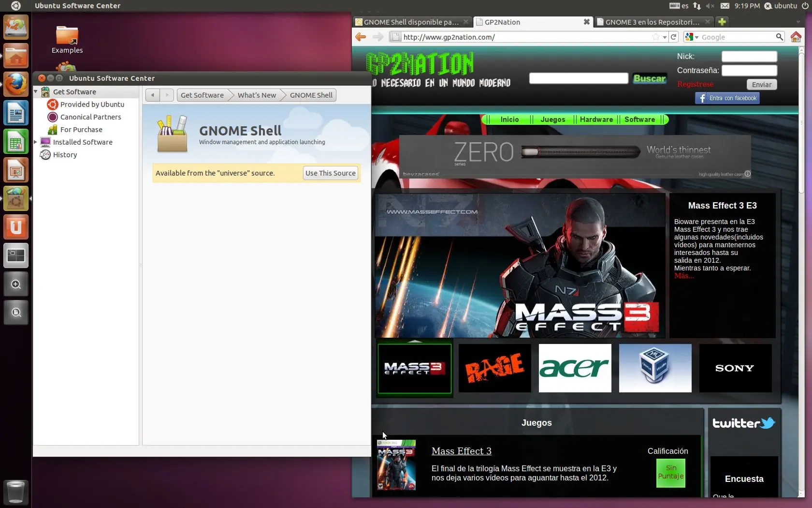Open Juegos in site menu
The image size is (812, 508).
click(x=553, y=120)
